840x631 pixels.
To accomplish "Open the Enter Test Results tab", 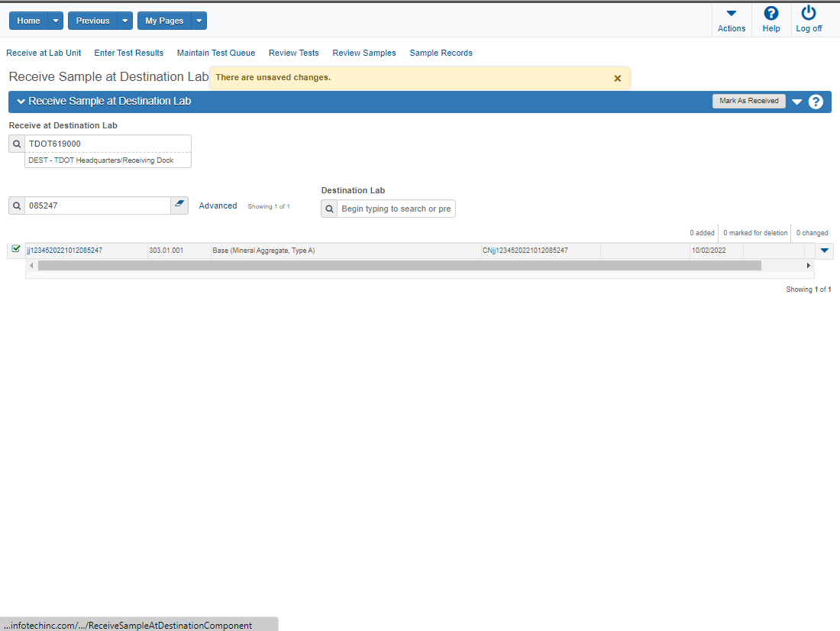I will 129,53.
